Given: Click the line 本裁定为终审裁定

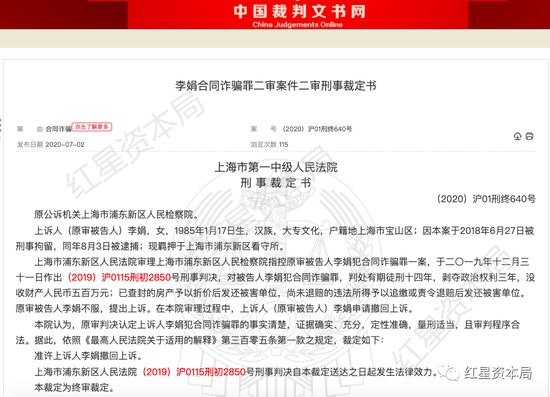Looking at the screenshot, I should 74,388.
